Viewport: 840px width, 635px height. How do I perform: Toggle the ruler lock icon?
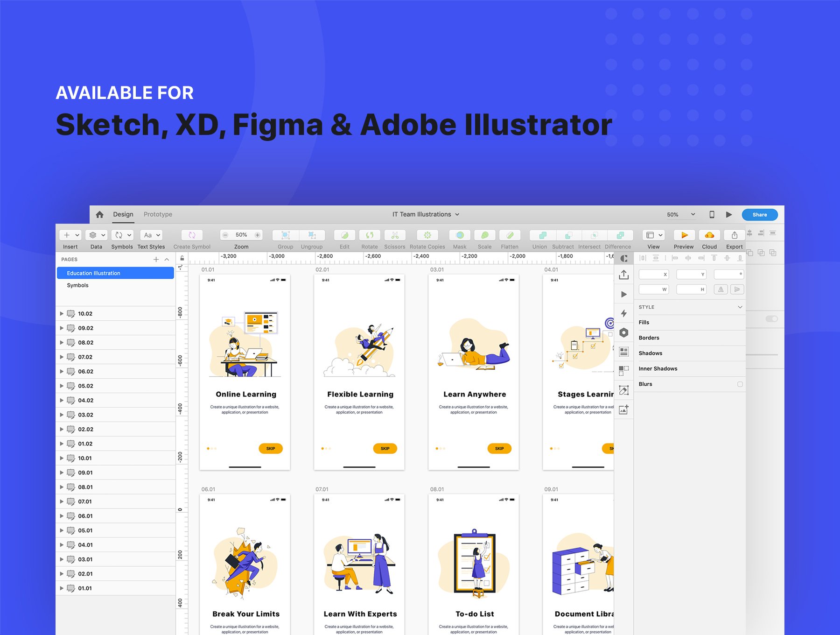click(x=182, y=258)
